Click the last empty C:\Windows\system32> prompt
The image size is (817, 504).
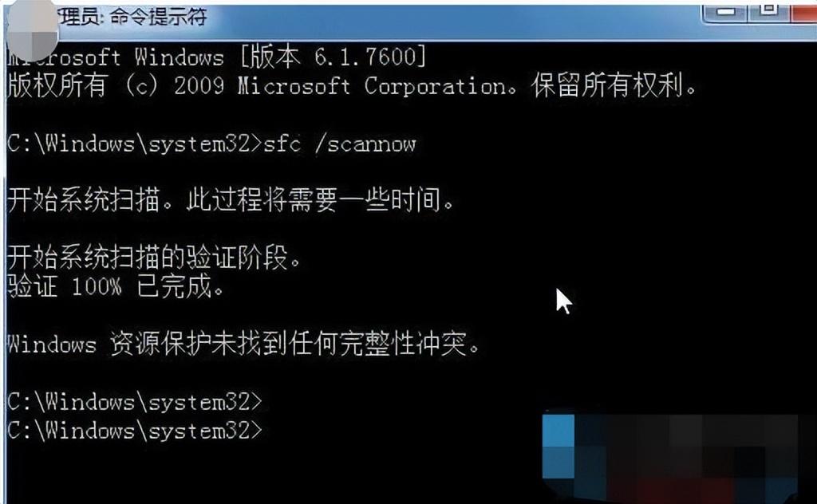(135, 431)
